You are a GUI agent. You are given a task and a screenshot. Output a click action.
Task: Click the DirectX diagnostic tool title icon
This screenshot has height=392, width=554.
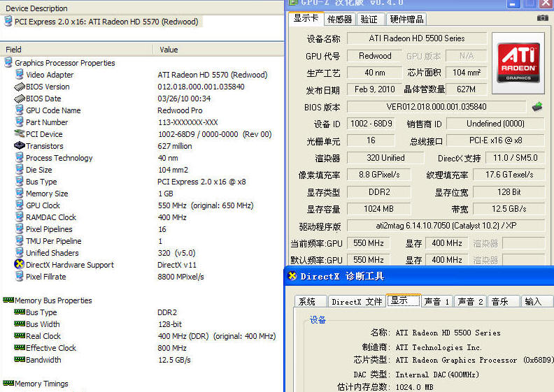(292, 275)
